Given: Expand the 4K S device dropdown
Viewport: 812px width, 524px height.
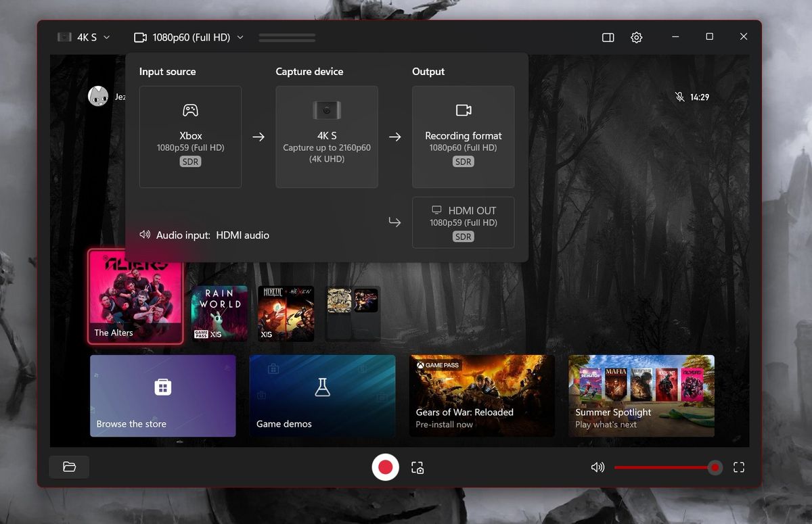Looking at the screenshot, I should coord(83,37).
